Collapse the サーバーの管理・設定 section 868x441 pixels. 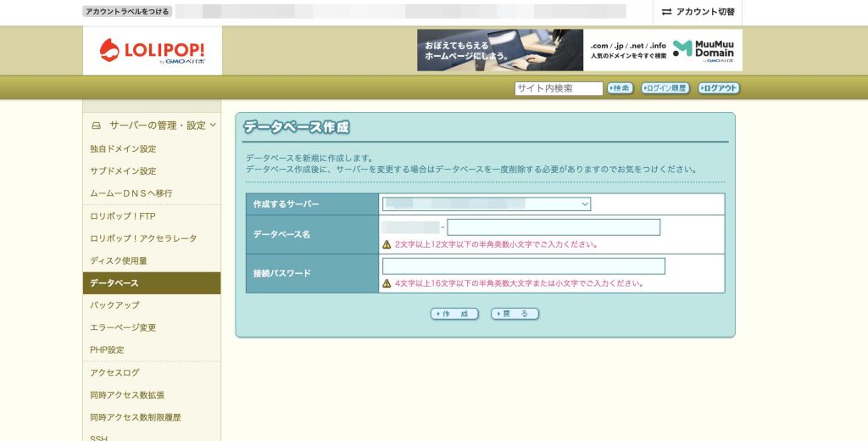(x=212, y=125)
